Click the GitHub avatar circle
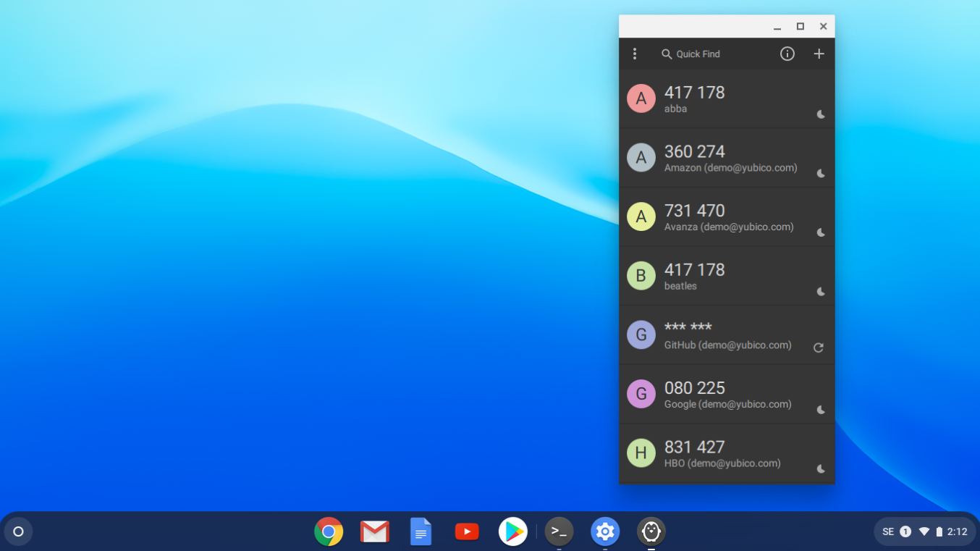Screen dimensions: 980x551 (641, 335)
